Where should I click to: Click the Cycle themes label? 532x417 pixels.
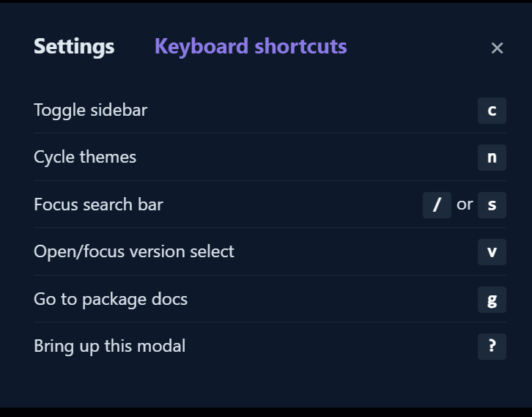[x=85, y=158]
